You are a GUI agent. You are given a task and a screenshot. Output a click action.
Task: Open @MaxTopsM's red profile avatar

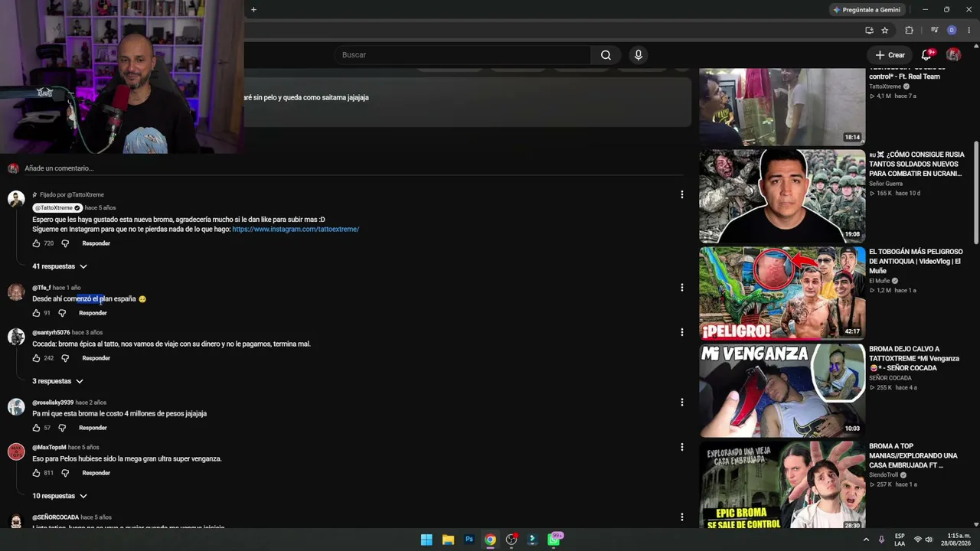pyautogui.click(x=16, y=452)
